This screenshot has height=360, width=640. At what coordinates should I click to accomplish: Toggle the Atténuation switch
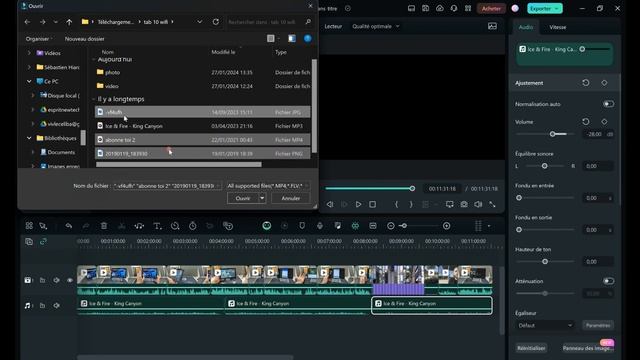608,281
